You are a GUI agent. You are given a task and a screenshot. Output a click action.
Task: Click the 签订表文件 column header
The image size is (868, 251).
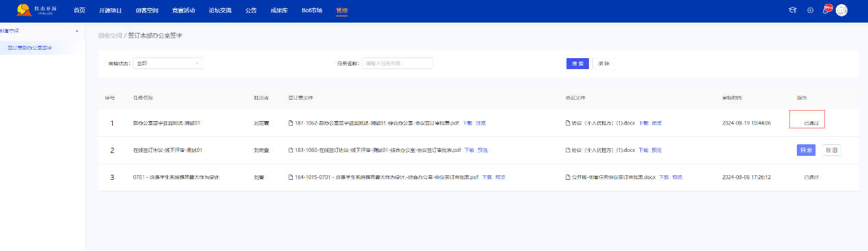tap(300, 98)
